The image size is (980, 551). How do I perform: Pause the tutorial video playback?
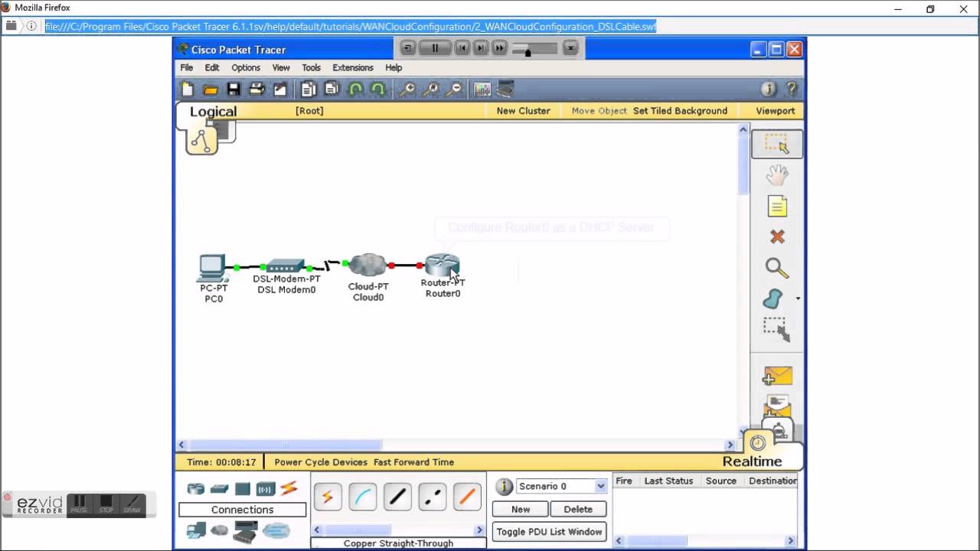click(x=434, y=48)
